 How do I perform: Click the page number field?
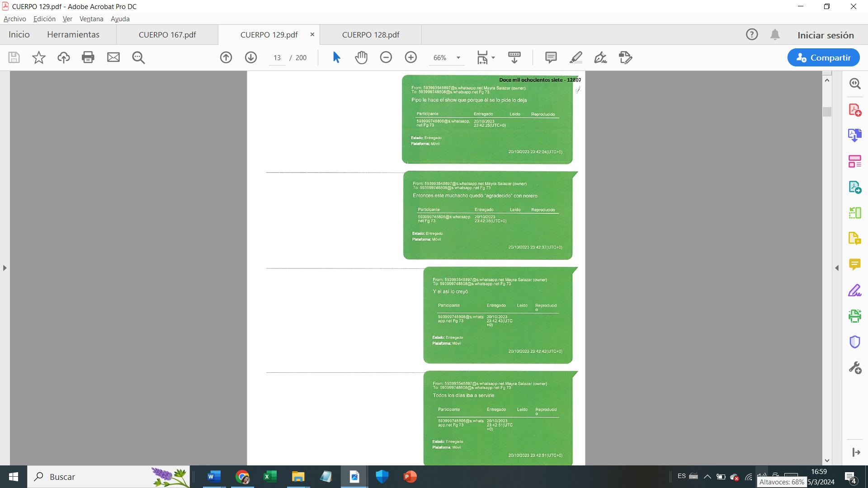pyautogui.click(x=277, y=58)
